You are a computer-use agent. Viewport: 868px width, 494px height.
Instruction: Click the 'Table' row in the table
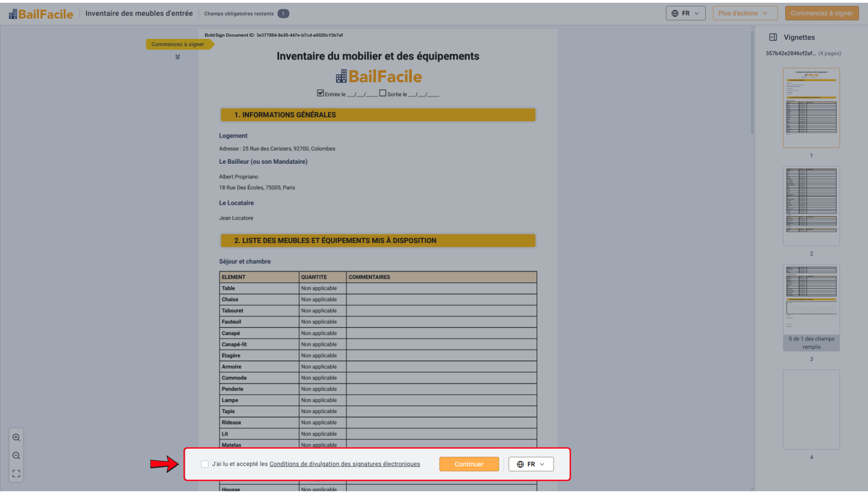point(378,288)
